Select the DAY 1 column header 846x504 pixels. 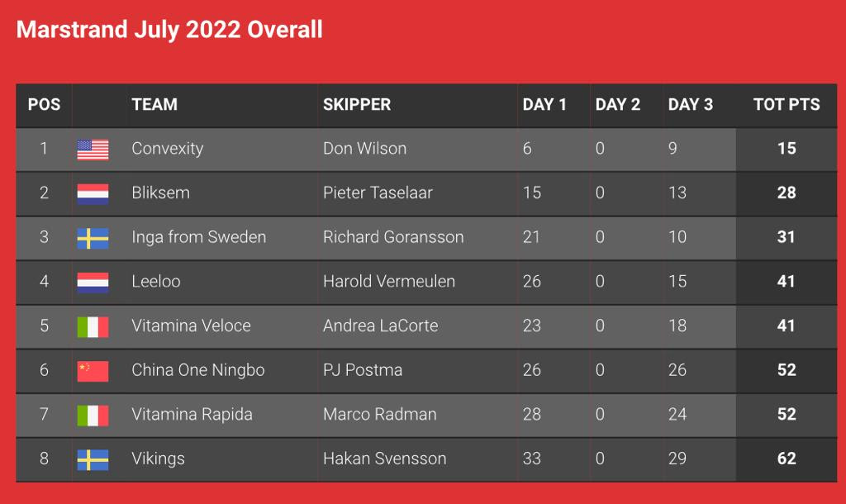point(544,104)
